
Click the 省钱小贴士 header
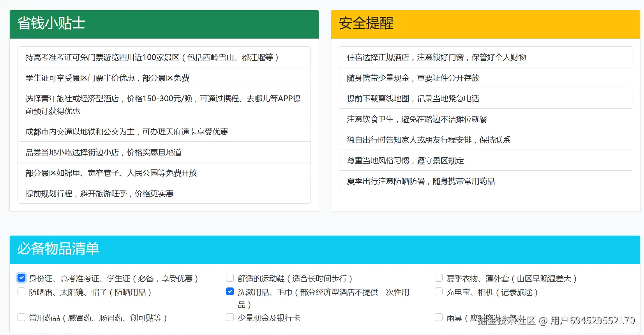click(x=164, y=24)
